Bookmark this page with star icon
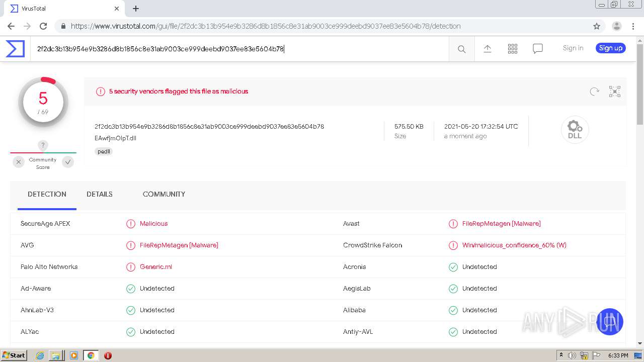 point(597,26)
